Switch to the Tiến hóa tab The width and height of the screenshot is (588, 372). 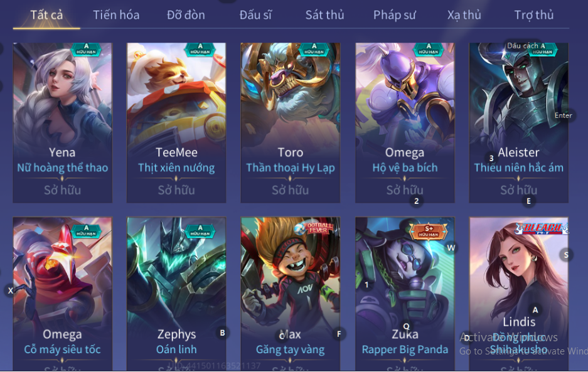click(x=116, y=15)
